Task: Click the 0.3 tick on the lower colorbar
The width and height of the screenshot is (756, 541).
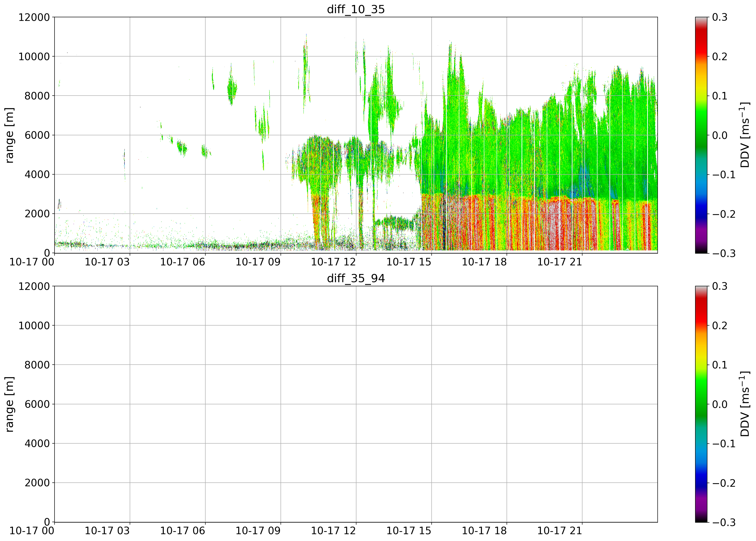Action: (720, 287)
